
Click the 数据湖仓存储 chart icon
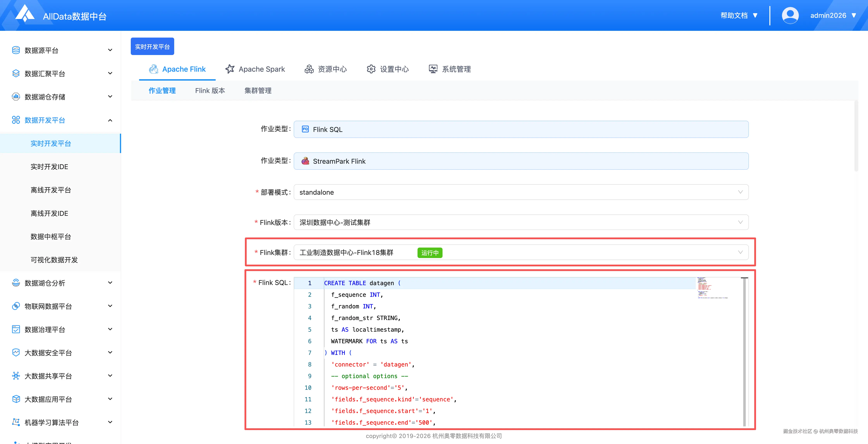click(x=16, y=97)
